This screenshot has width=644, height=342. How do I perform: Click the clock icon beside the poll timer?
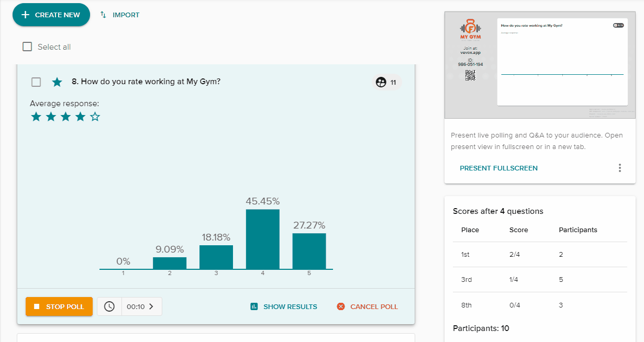click(109, 306)
